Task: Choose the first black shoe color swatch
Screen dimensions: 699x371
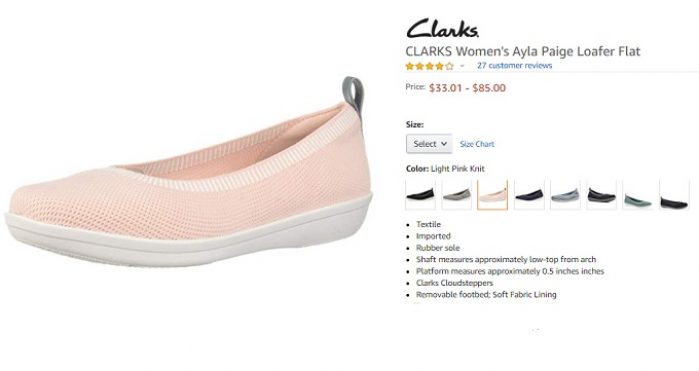Action: pyautogui.click(x=420, y=195)
